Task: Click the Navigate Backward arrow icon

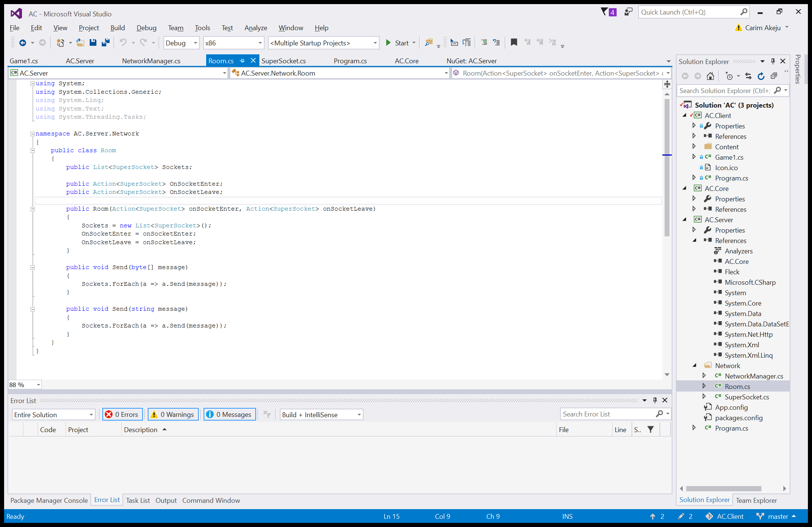Action: pos(23,43)
